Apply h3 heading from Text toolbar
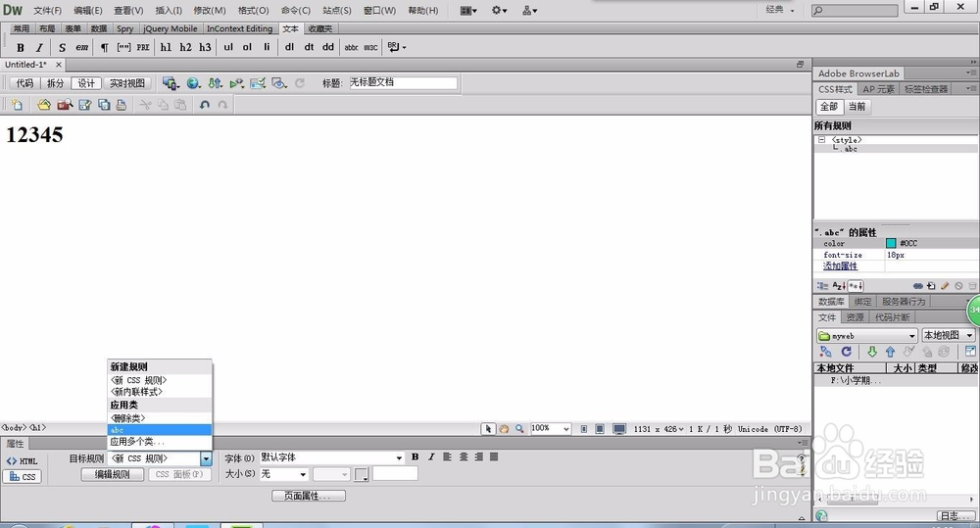This screenshot has width=980, height=528. pyautogui.click(x=205, y=47)
